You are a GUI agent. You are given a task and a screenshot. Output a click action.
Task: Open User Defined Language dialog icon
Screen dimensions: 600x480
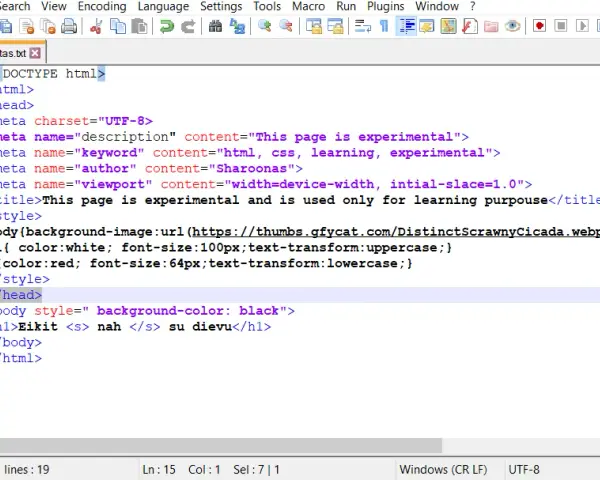(427, 26)
